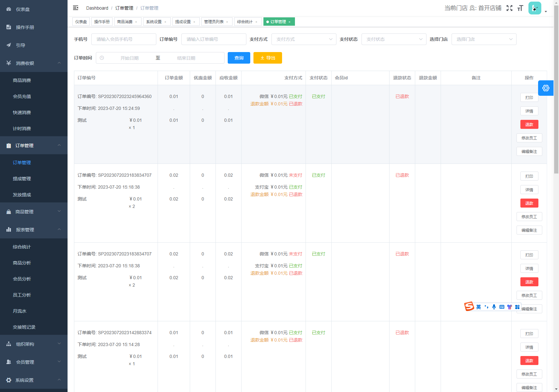This screenshot has width=559, height=392.
Task: Click the 组织架构 hierarchy icon
Action: tap(9, 344)
